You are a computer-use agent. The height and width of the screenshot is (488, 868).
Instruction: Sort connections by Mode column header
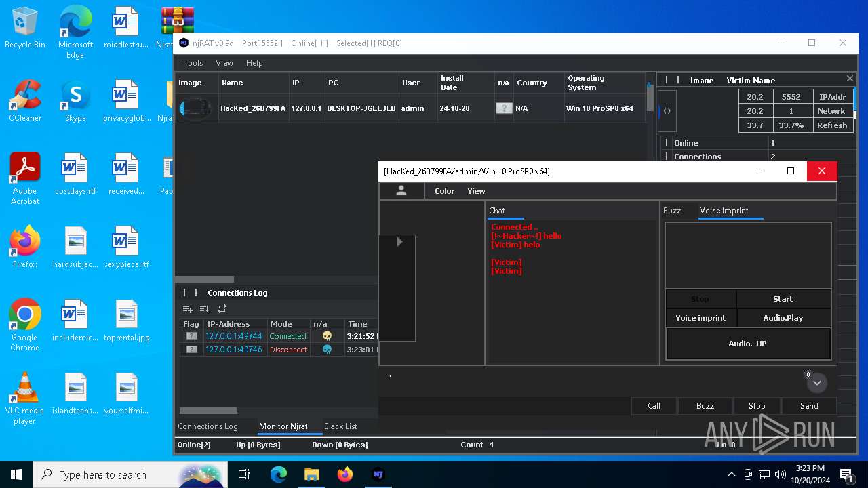coord(288,324)
